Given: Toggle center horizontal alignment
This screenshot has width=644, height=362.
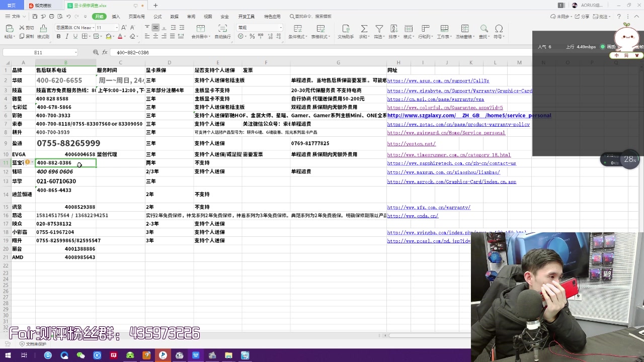Looking at the screenshot, I should tap(155, 36).
